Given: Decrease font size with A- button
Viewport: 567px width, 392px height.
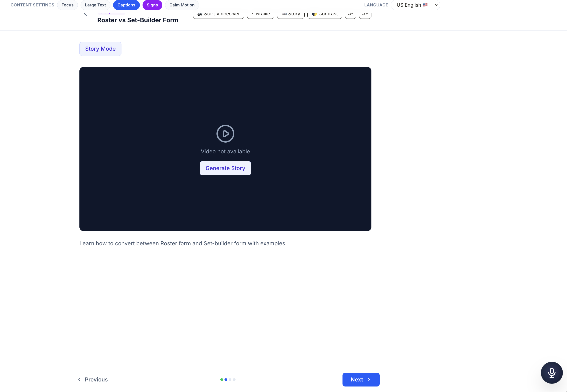Looking at the screenshot, I should [350, 16].
